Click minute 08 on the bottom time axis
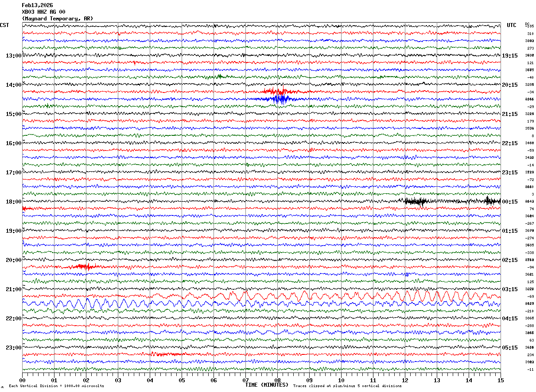Image resolution: width=536 pixels, height=392 pixels. click(x=277, y=380)
